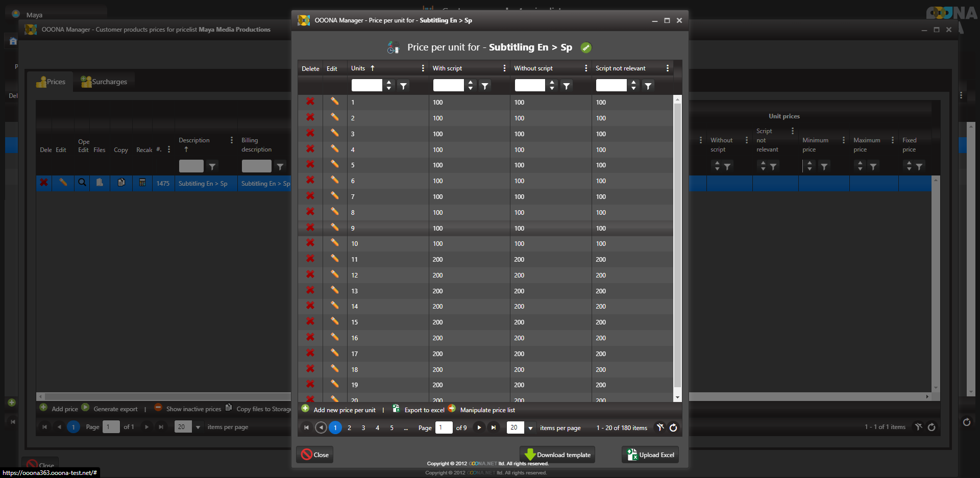Go to the next page arrow

click(x=479, y=427)
